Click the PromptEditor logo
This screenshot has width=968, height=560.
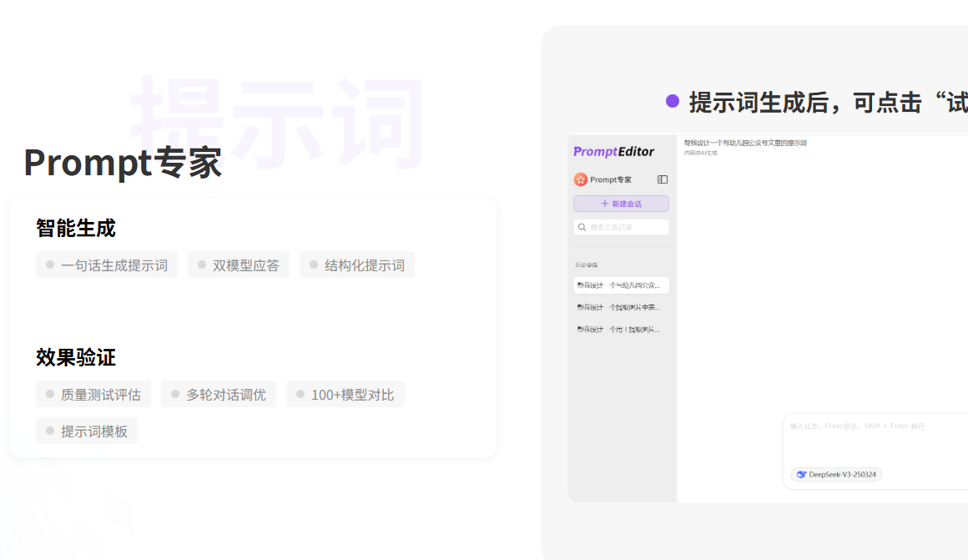point(613,152)
